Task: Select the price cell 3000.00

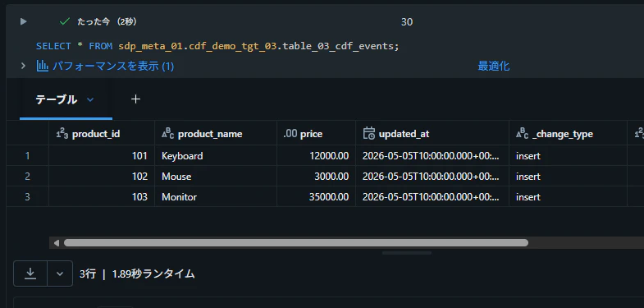Action: click(316, 176)
